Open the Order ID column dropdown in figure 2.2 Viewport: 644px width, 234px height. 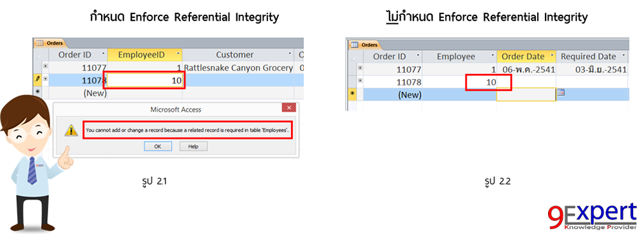pyautogui.click(x=418, y=56)
